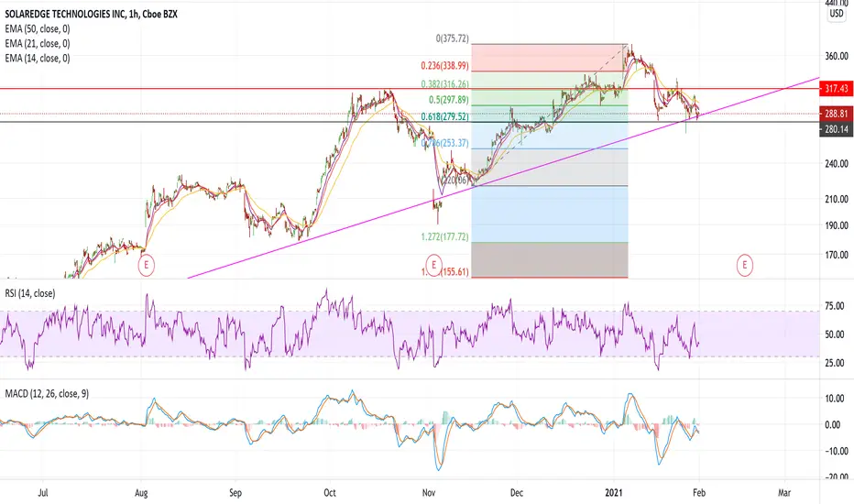Click the Mar label on time axis
The width and height of the screenshot is (854, 504).
784,493
